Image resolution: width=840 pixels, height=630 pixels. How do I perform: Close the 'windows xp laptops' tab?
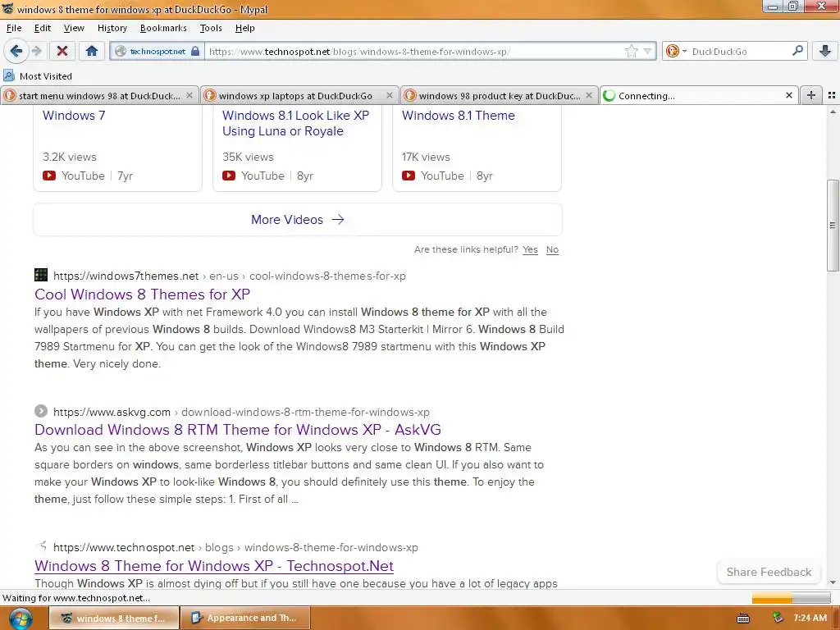[x=390, y=95]
